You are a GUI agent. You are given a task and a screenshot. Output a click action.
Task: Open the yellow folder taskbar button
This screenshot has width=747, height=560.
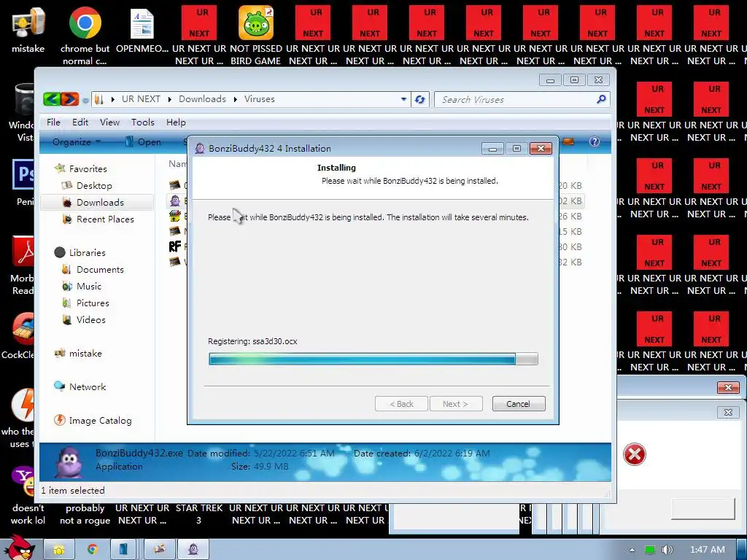point(59,550)
